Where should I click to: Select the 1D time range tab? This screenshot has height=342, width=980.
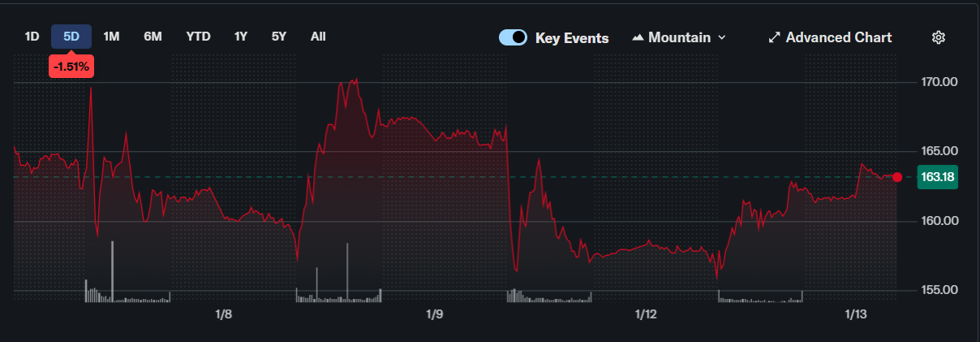pyautogui.click(x=32, y=37)
